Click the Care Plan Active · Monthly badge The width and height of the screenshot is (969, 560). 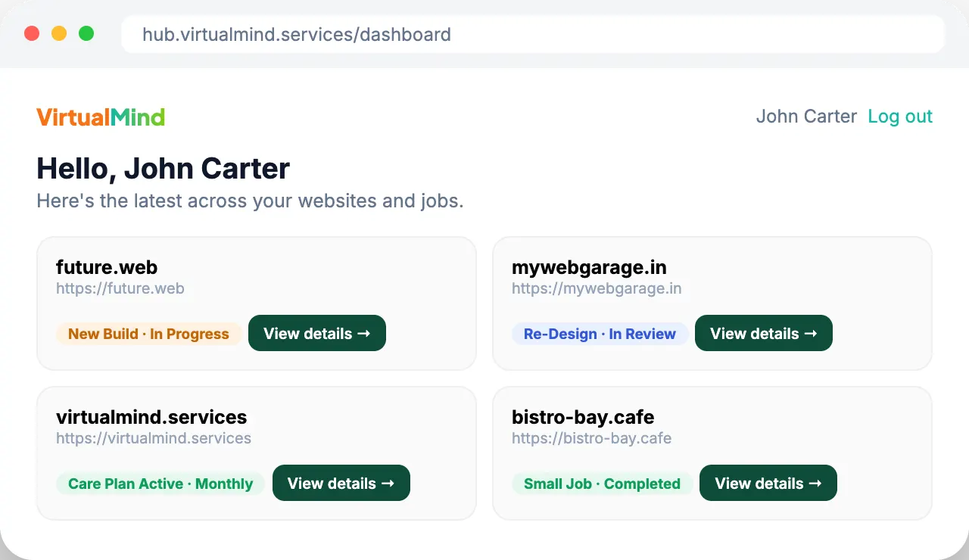(x=160, y=484)
